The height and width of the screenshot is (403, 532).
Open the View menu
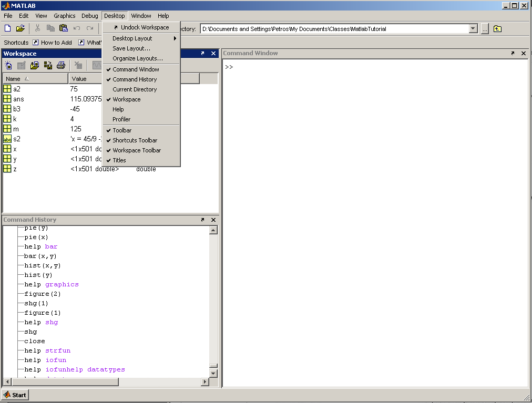click(41, 16)
